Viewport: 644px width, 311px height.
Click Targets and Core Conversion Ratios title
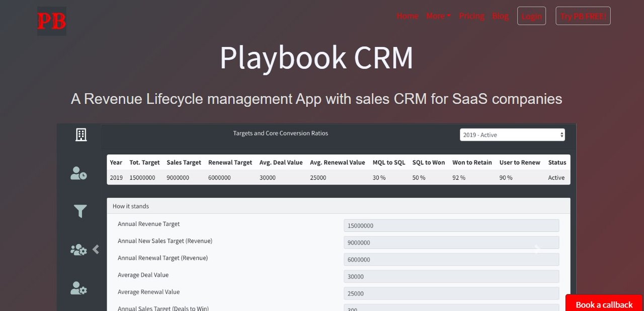281,133
